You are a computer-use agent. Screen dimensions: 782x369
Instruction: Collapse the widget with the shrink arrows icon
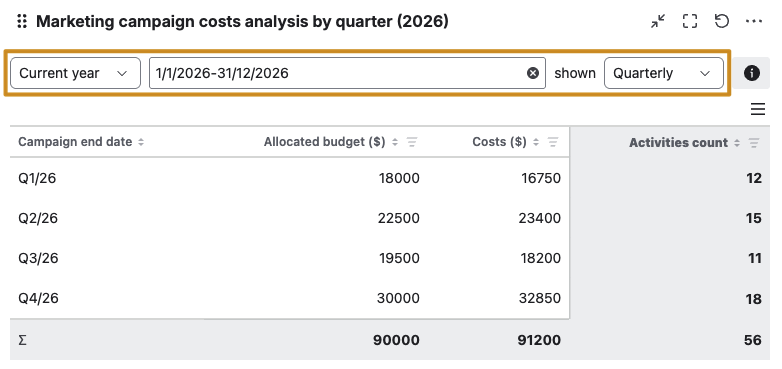pyautogui.click(x=658, y=21)
